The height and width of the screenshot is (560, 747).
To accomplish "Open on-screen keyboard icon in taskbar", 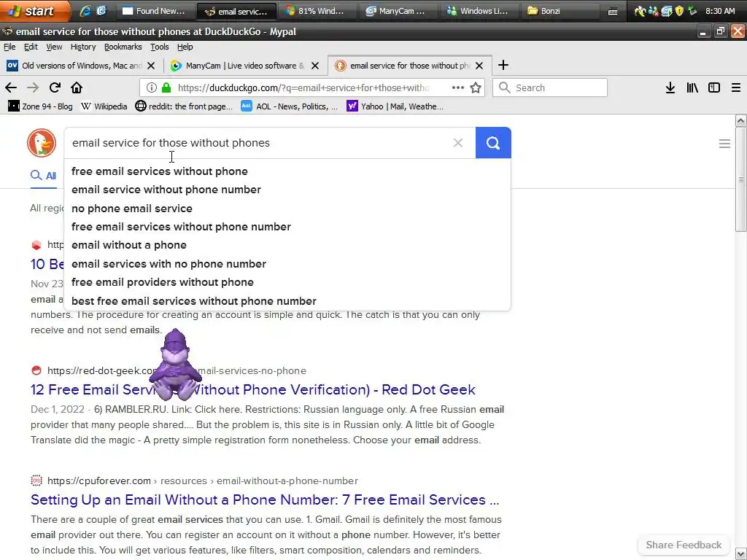I will click(613, 12).
